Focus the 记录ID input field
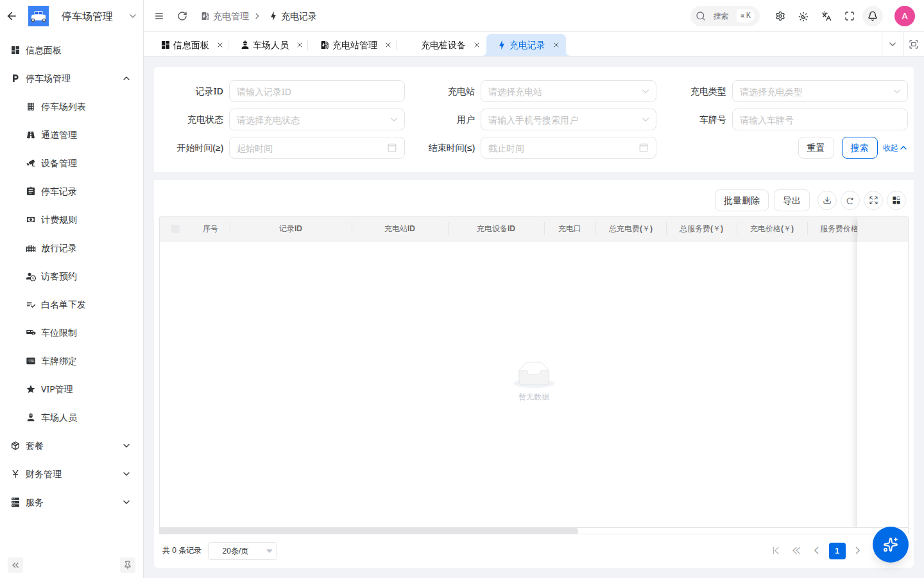 (317, 91)
